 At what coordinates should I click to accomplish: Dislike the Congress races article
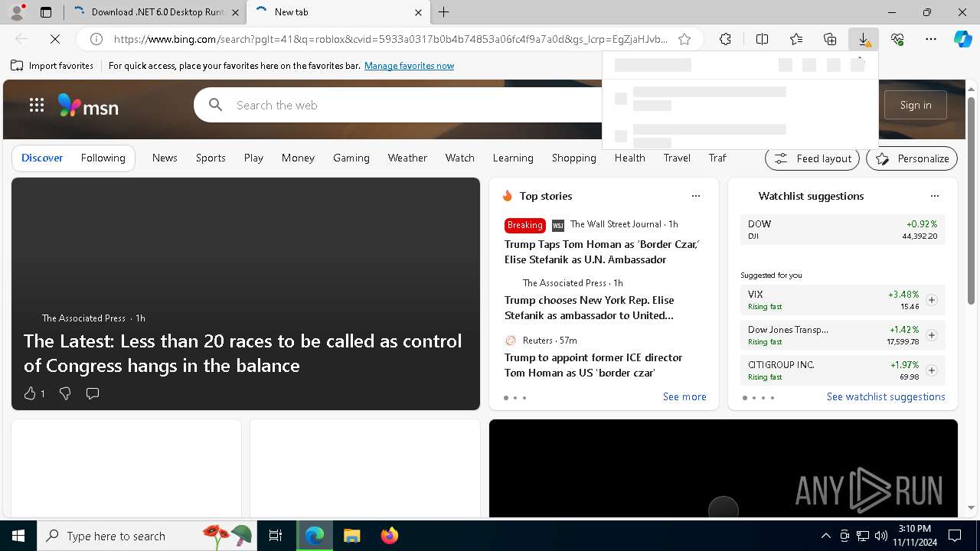tap(65, 393)
